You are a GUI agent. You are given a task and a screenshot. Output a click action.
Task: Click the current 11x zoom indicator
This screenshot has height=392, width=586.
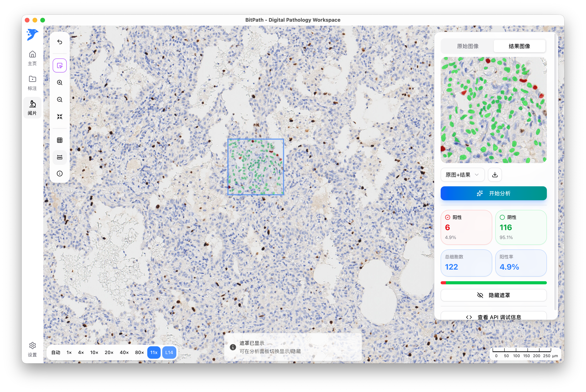(154, 352)
